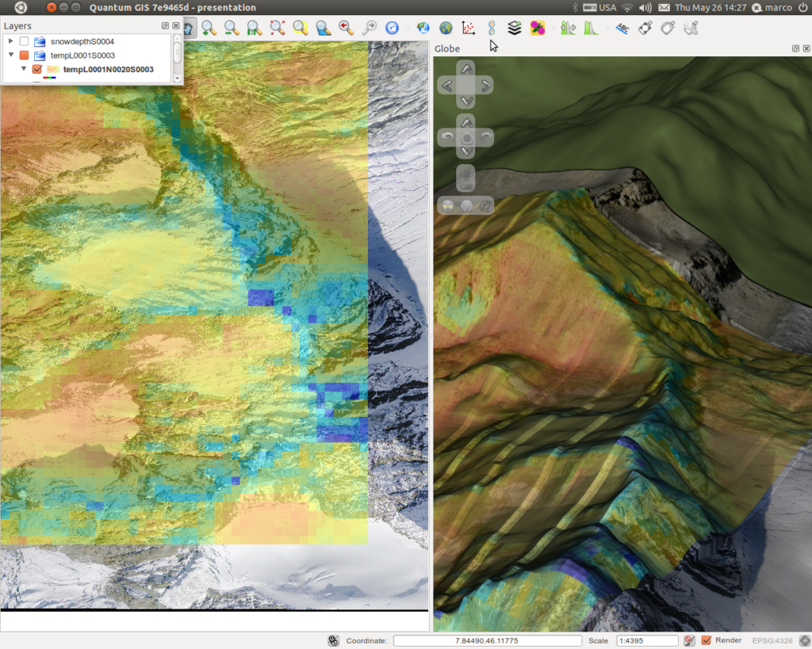Viewport: 812px width, 649px height.
Task: Launch the Globe plugin icon
Action: click(x=446, y=28)
